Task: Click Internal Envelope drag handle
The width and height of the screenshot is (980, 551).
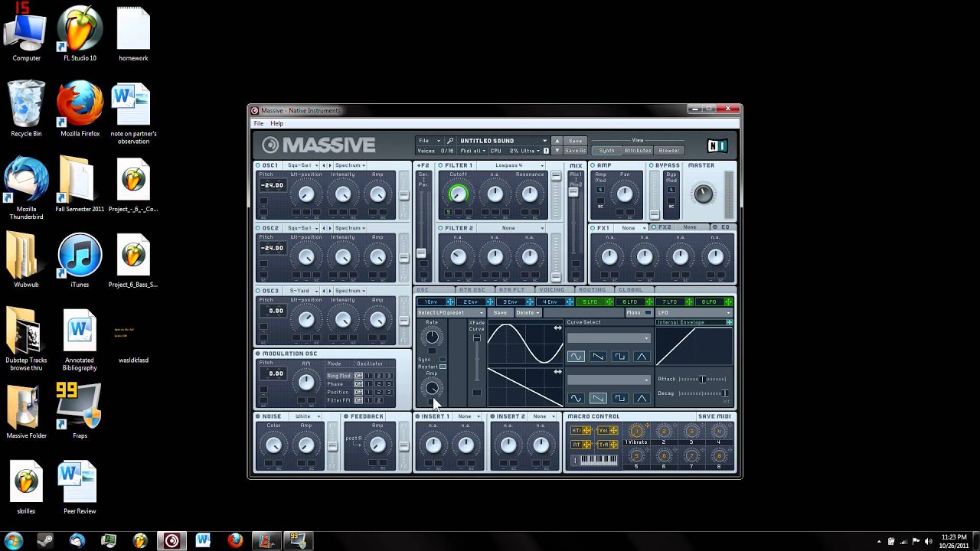Action: [729, 322]
